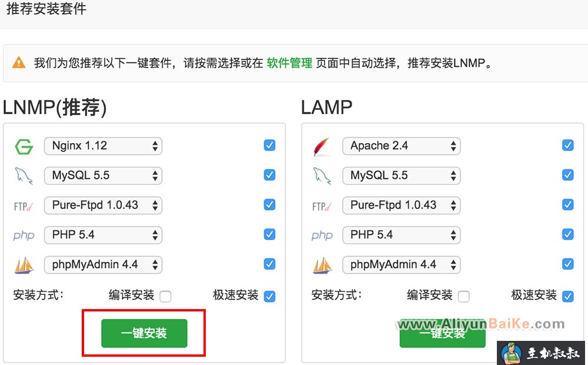This screenshot has width=588, height=365.
Task: Uncheck PHP 5.4 checkbox in LAMP
Action: coord(568,234)
